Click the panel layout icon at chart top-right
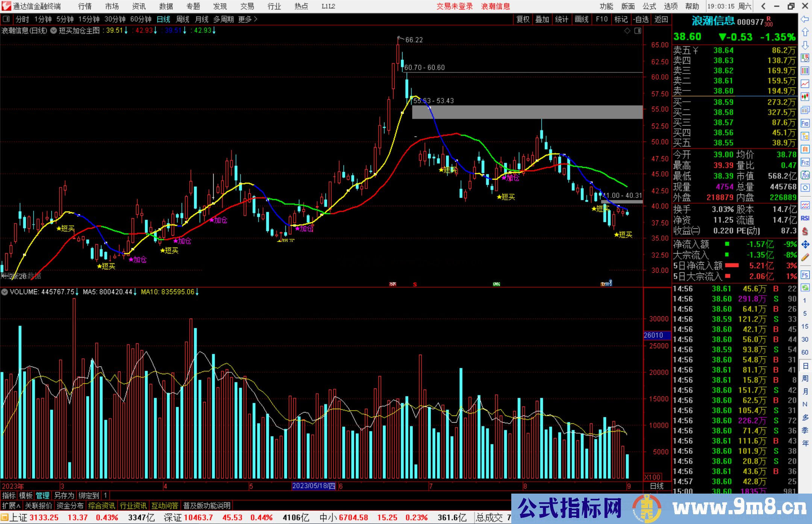This screenshot has height=524, width=812. [638, 31]
